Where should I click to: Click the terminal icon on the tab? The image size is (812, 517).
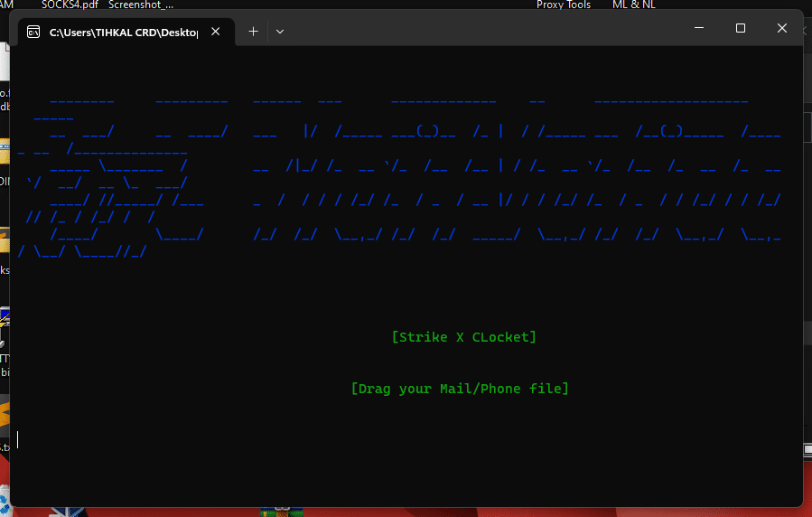click(x=33, y=33)
